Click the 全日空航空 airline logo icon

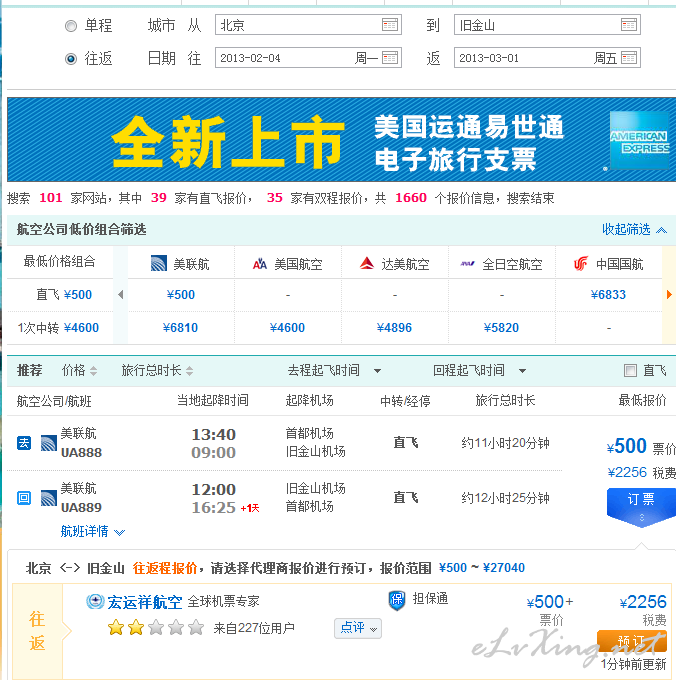[x=467, y=264]
